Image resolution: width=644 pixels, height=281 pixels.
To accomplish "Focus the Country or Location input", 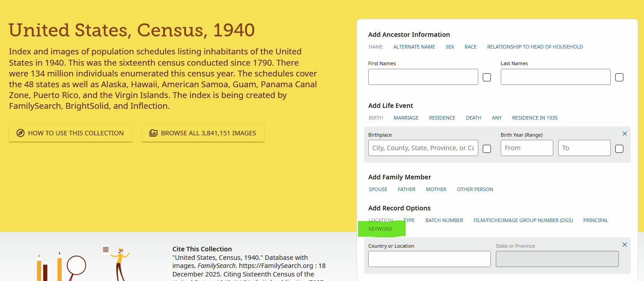I will [x=429, y=259].
